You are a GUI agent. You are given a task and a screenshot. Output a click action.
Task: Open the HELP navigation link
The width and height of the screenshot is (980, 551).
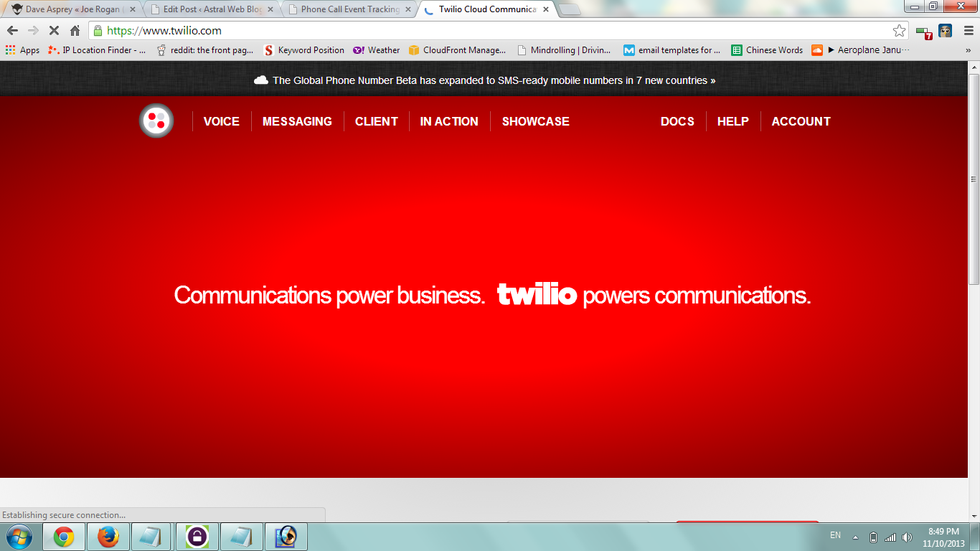(x=733, y=121)
